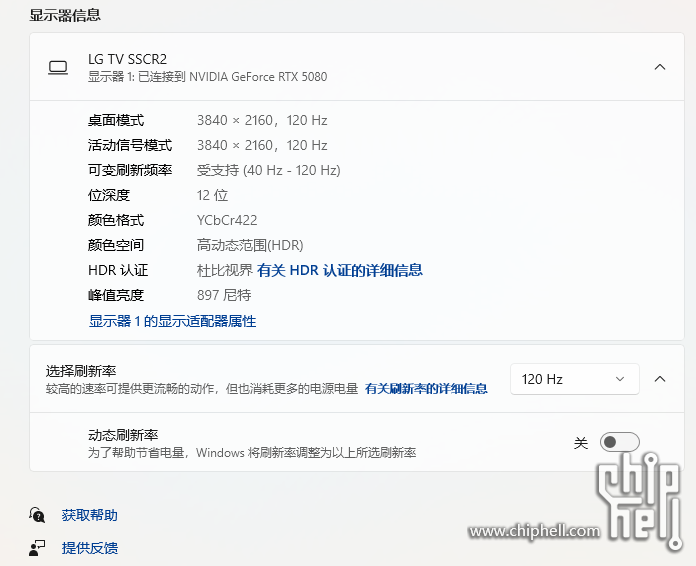Viewport: 696px width, 566px height.
Task: Click the 杜比视界 HDR certification value
Action: point(225,270)
